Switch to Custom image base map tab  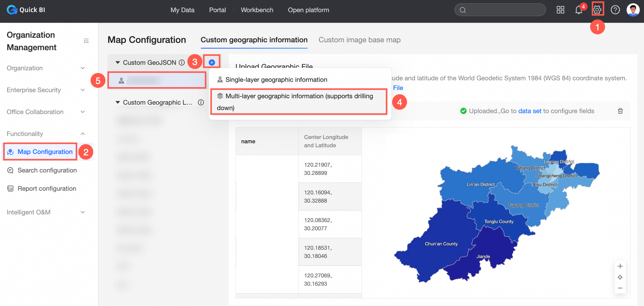359,40
